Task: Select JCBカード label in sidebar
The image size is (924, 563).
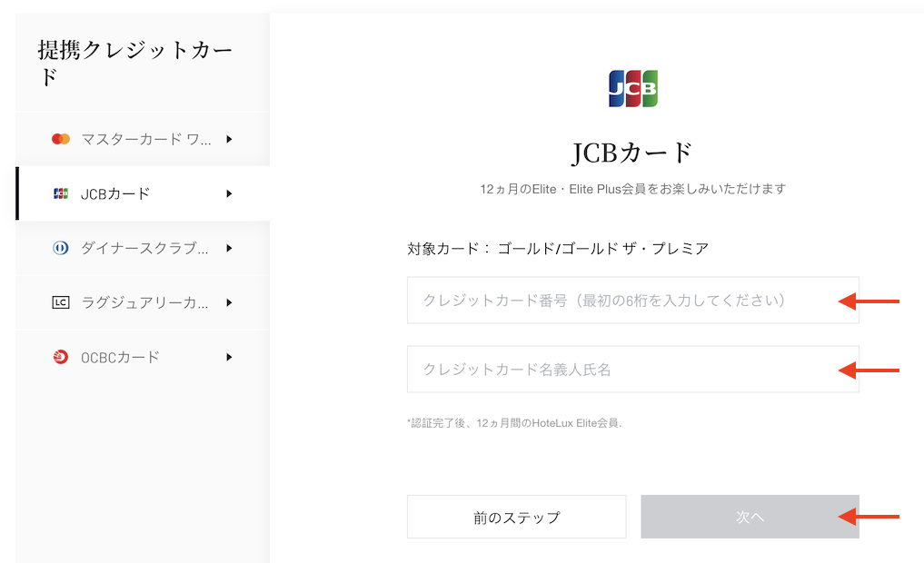Action: tap(115, 193)
